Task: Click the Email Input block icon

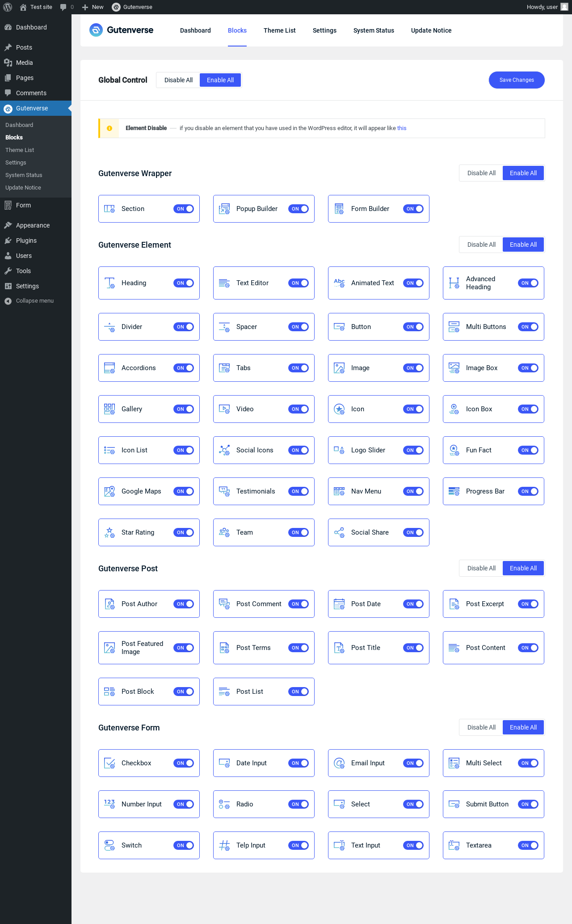Action: [x=339, y=763]
